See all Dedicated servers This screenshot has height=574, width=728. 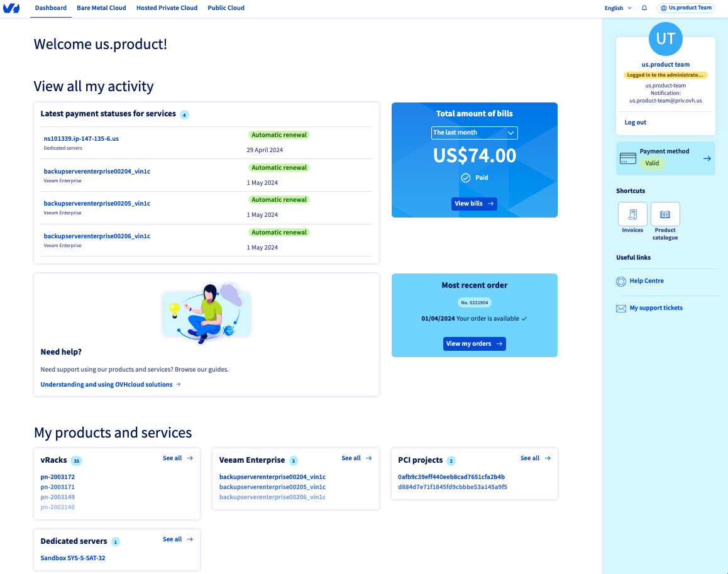(x=172, y=539)
